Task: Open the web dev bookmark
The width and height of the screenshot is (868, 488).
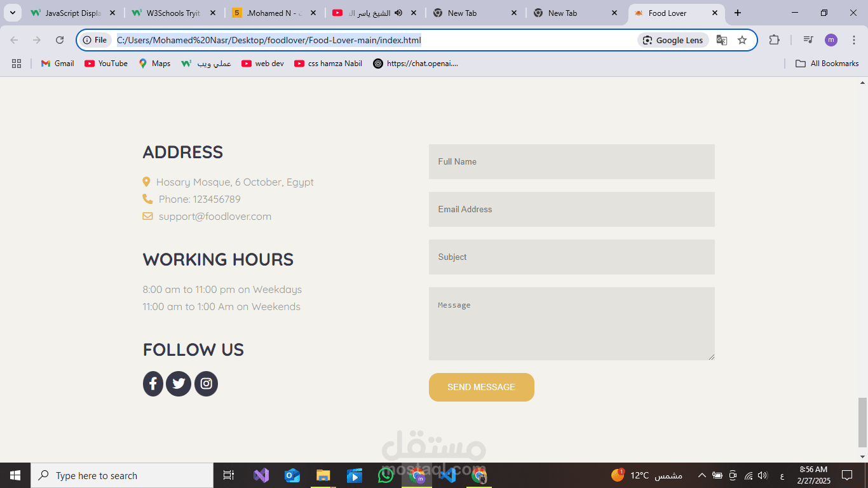Action: (x=262, y=64)
